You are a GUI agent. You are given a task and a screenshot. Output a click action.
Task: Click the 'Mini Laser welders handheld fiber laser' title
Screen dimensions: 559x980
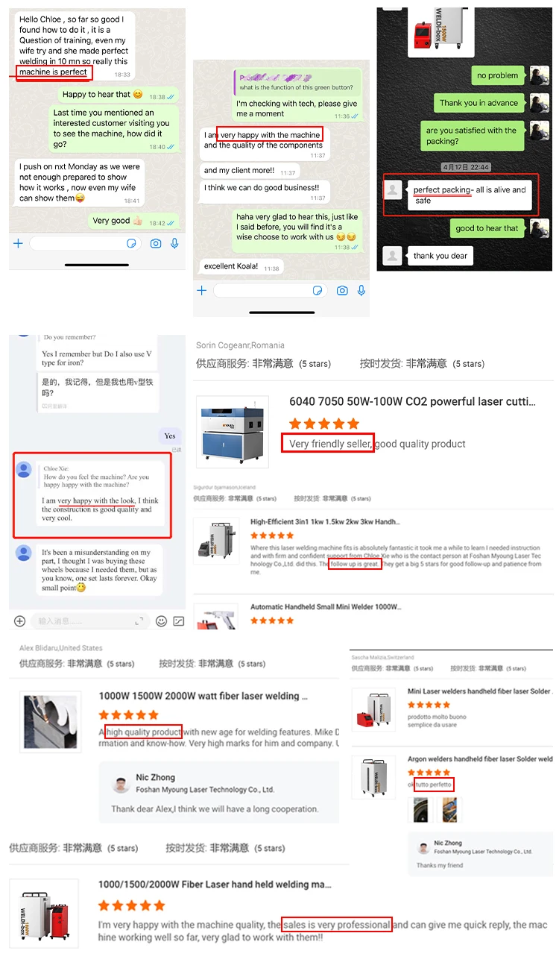click(479, 691)
